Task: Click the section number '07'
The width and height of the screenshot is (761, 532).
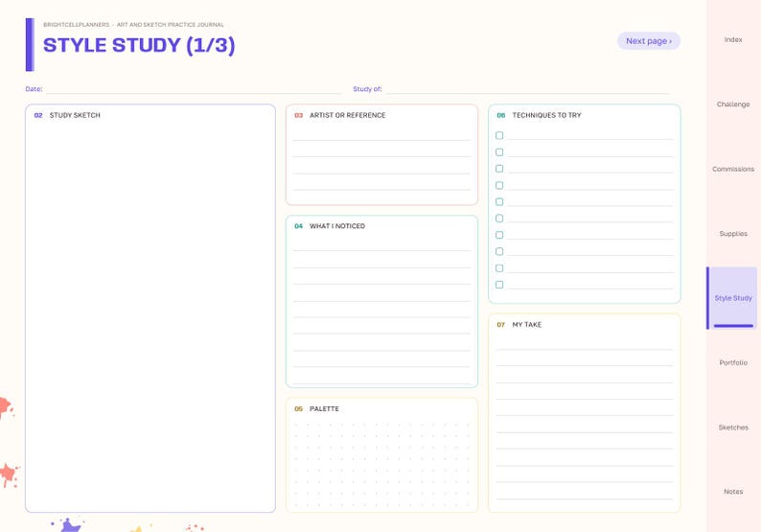Action: point(501,325)
